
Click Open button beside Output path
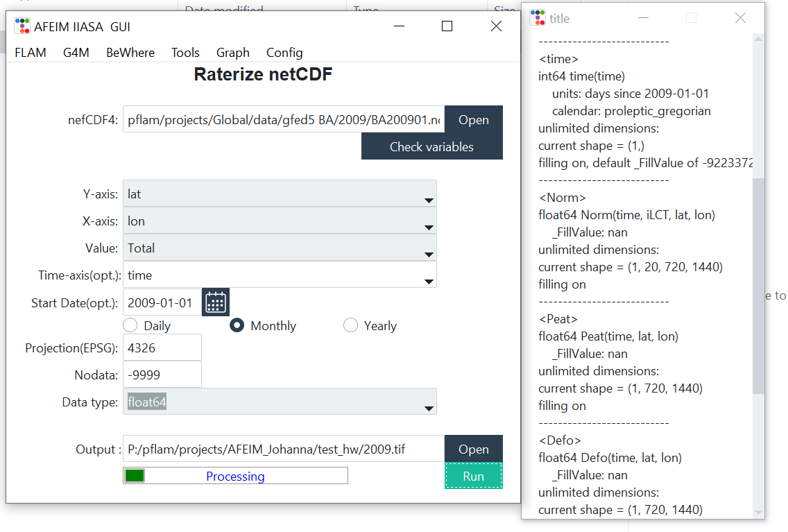[474, 449]
